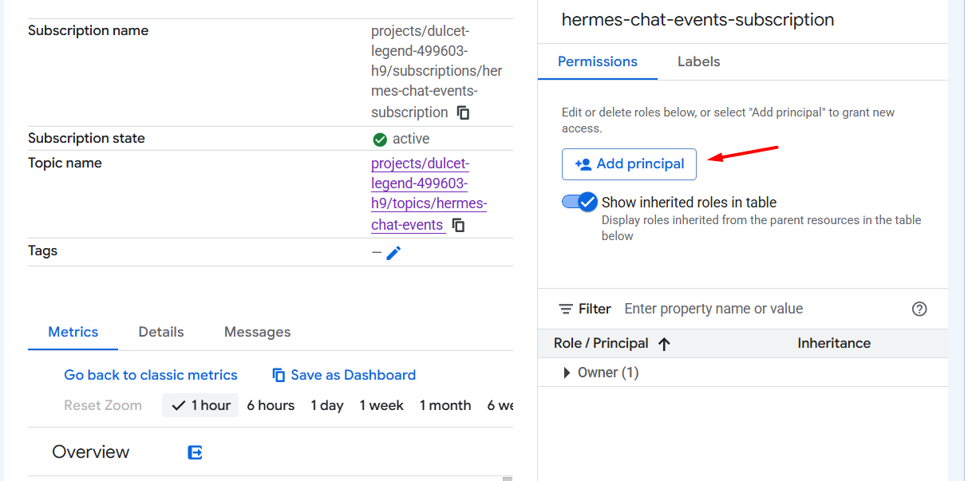Switch to the Labels tab
The image size is (980, 481).
(699, 61)
